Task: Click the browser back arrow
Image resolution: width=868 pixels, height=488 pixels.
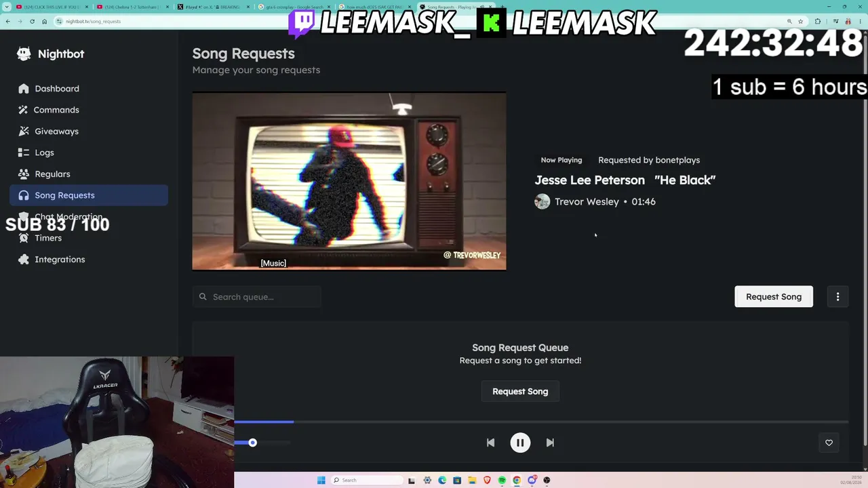Action: 7,21
